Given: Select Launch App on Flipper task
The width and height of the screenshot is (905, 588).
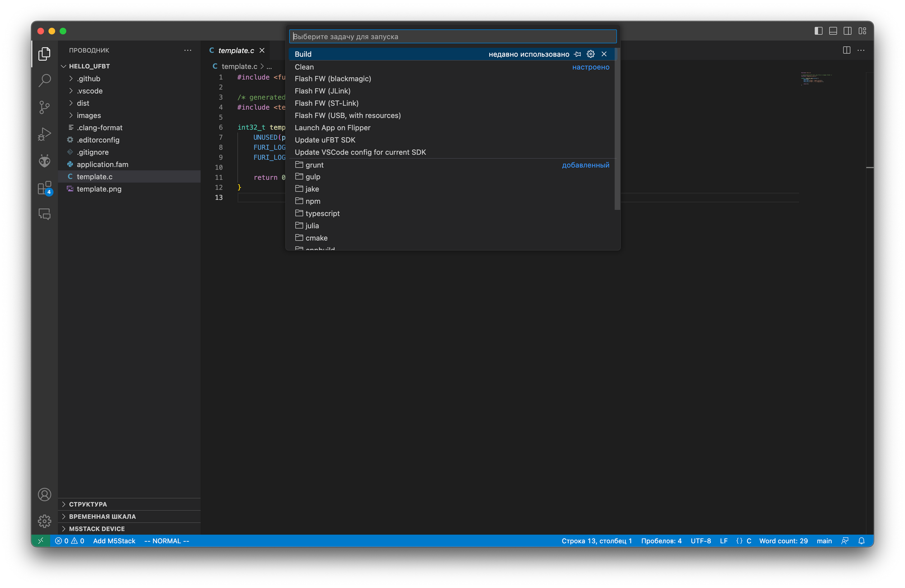Looking at the screenshot, I should click(452, 128).
